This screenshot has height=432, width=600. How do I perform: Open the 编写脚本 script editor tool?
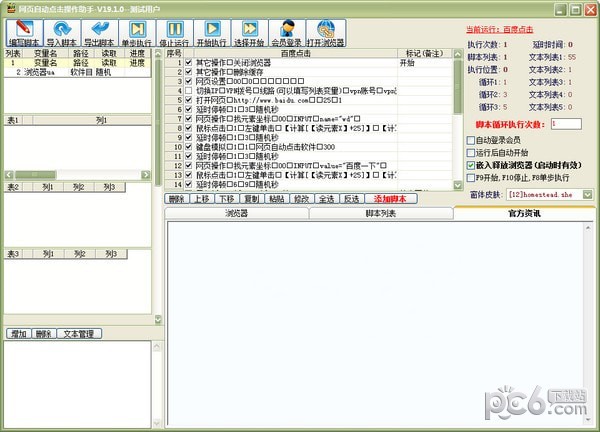(x=24, y=33)
